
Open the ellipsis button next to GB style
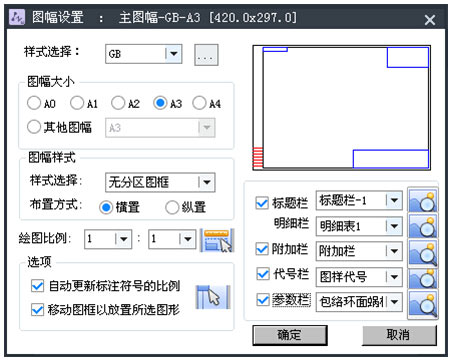click(x=206, y=55)
